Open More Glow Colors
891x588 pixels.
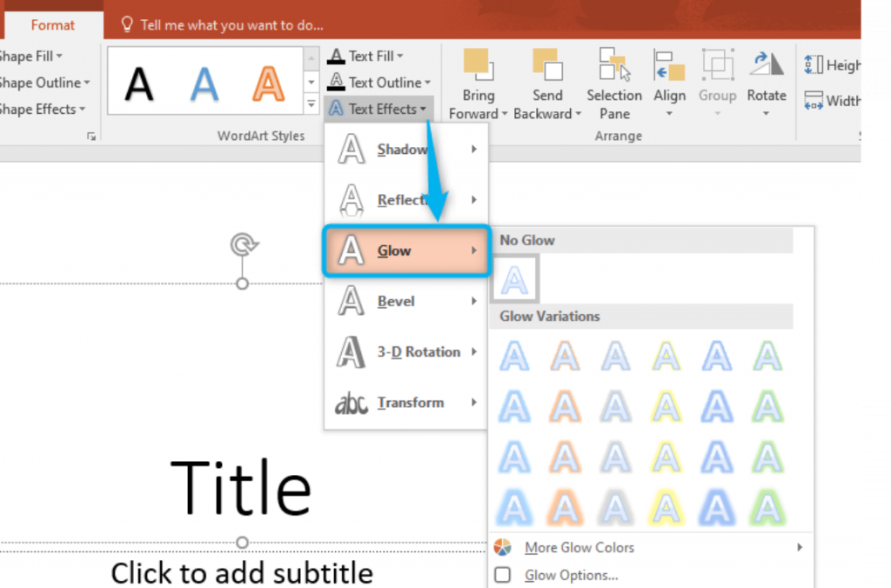tap(579, 547)
